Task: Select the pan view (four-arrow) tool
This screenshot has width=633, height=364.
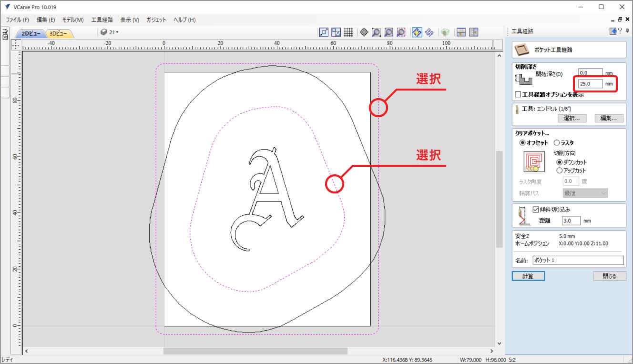Action: [x=364, y=32]
